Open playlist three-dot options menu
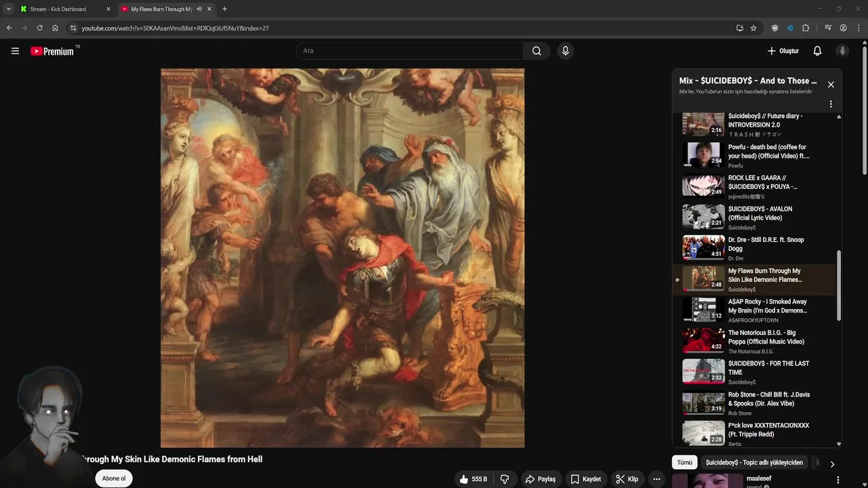Viewport: 868px width, 488px height. click(x=831, y=104)
